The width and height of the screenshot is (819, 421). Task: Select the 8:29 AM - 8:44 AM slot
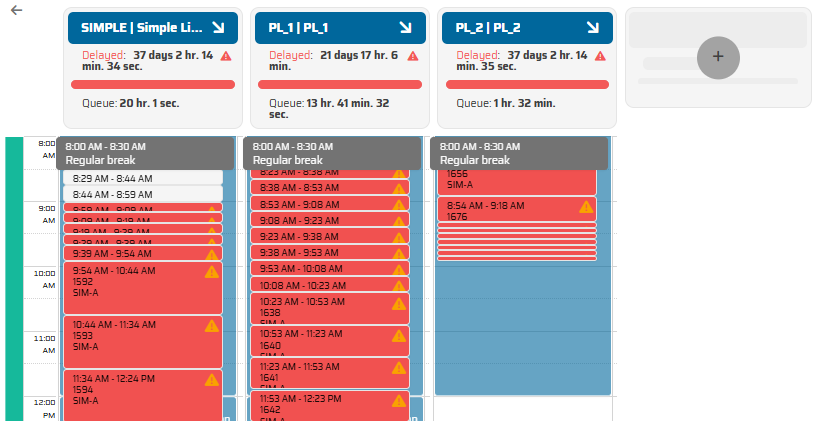142,178
